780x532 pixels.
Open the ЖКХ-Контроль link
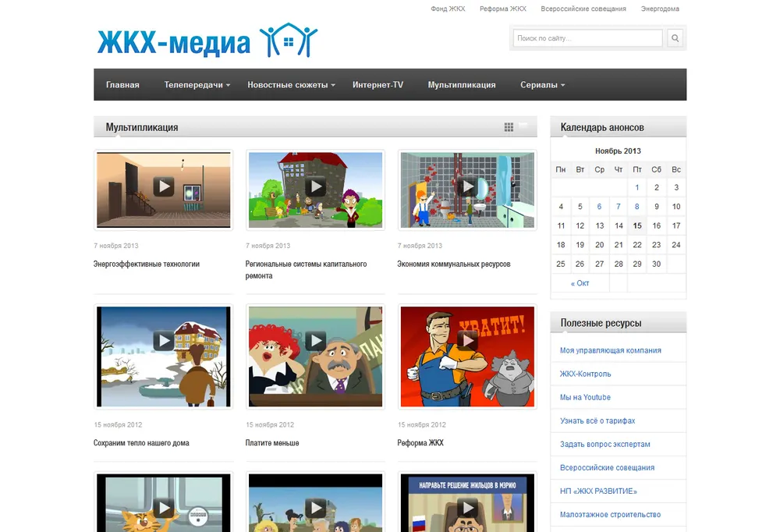(x=585, y=374)
